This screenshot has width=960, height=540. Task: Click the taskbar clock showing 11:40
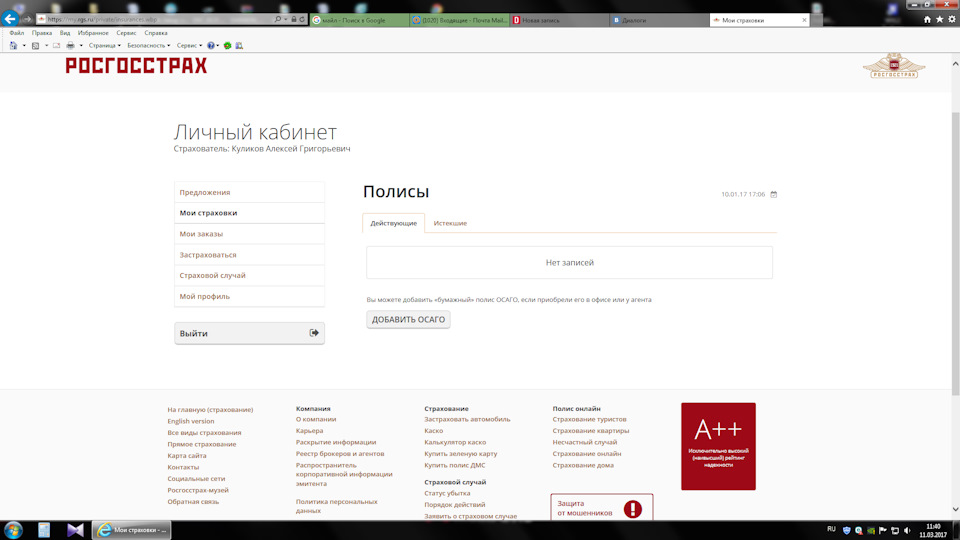(x=933, y=530)
